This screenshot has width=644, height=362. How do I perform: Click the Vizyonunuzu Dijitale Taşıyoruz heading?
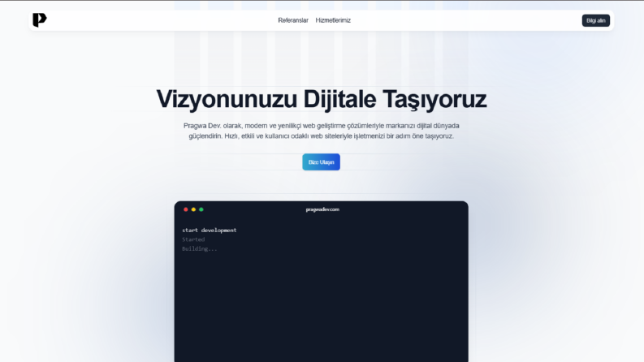(x=321, y=99)
